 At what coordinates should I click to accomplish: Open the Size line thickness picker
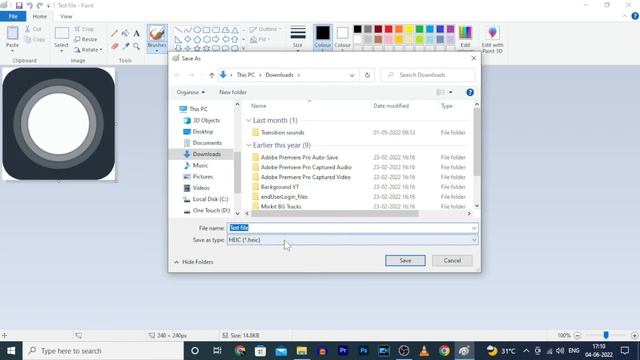point(298,38)
